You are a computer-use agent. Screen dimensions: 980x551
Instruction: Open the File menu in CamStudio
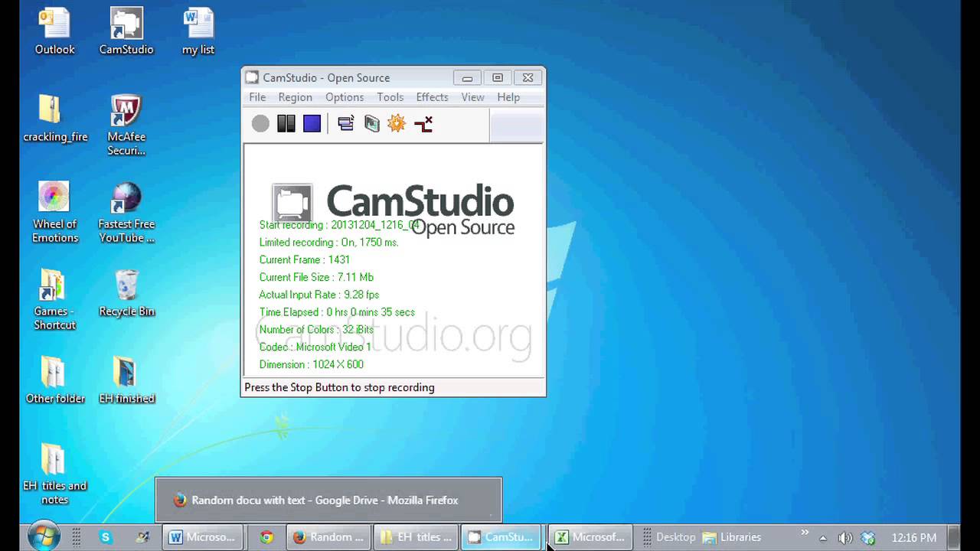tap(257, 97)
